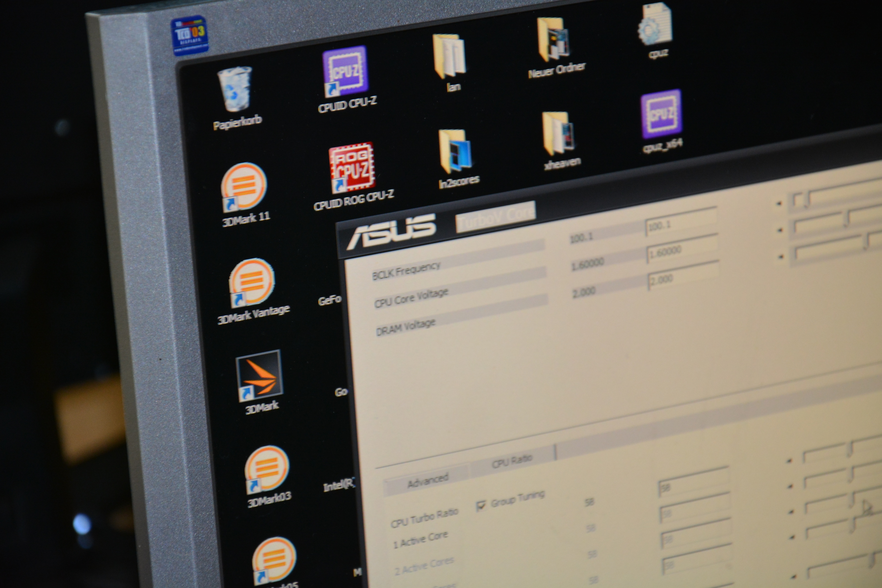Viewport: 882px width, 588px height.
Task: Switch to the CPU Ratio tab
Action: 512,462
